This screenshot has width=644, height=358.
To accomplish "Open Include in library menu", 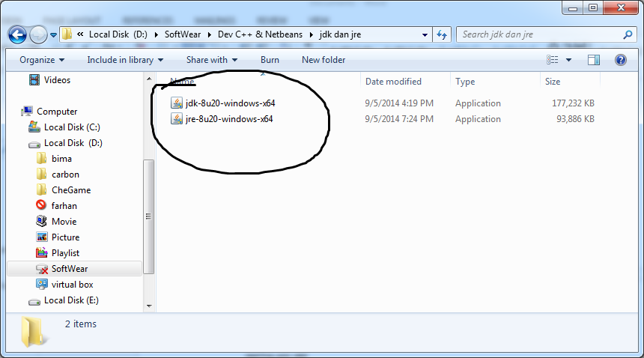I will 125,60.
